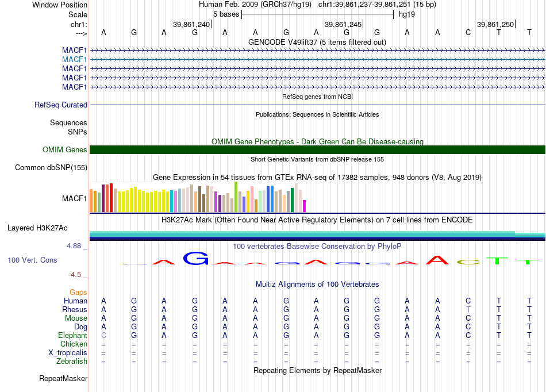Click the Gaps label in Multiz track
Image resolution: width=546 pixels, height=392 pixels.
click(x=78, y=293)
